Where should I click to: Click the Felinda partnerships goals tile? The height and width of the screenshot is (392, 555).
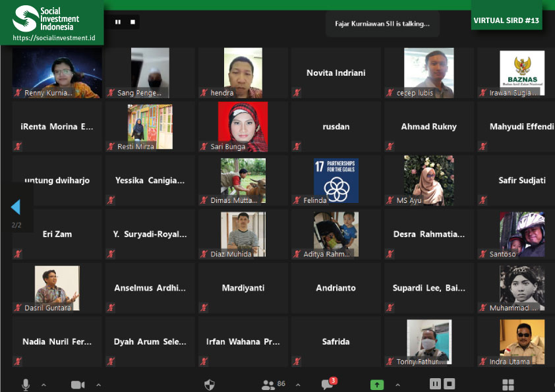(336, 181)
